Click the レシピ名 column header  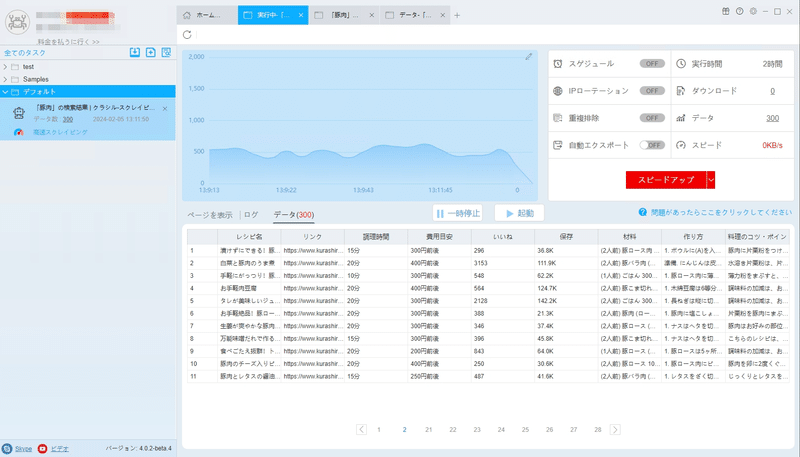pyautogui.click(x=249, y=237)
